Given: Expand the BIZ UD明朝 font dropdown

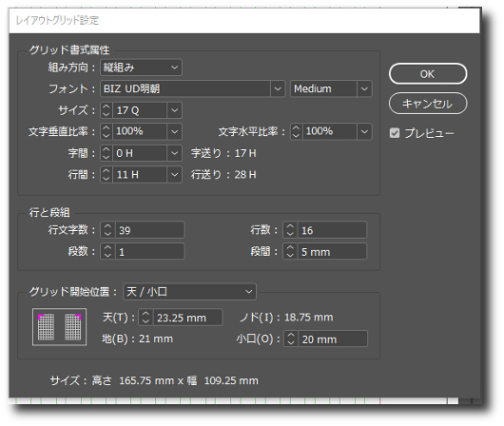Looking at the screenshot, I should click(x=278, y=88).
